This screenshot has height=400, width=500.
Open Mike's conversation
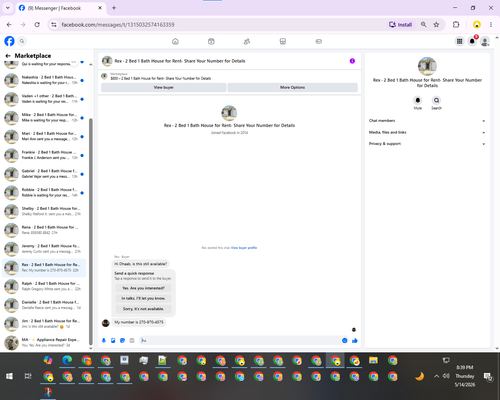click(x=44, y=117)
